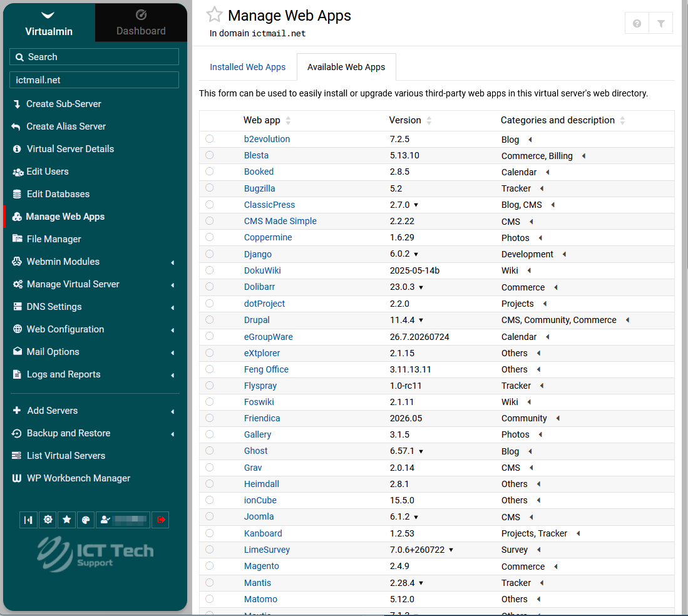Collapse the sidebar with the bottom toggle icon
The width and height of the screenshot is (688, 616).
tap(28, 520)
